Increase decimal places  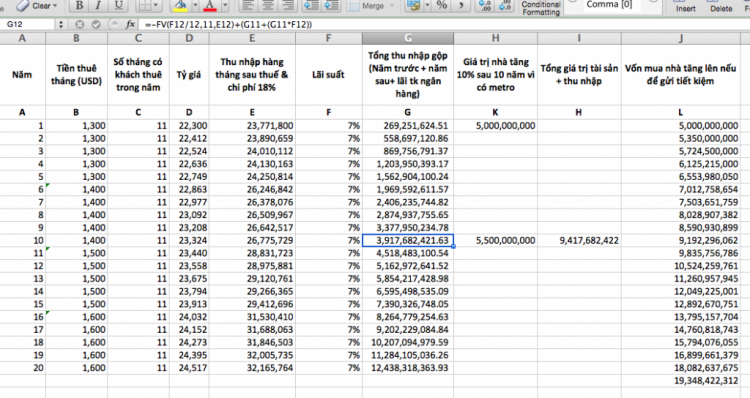tap(485, 5)
